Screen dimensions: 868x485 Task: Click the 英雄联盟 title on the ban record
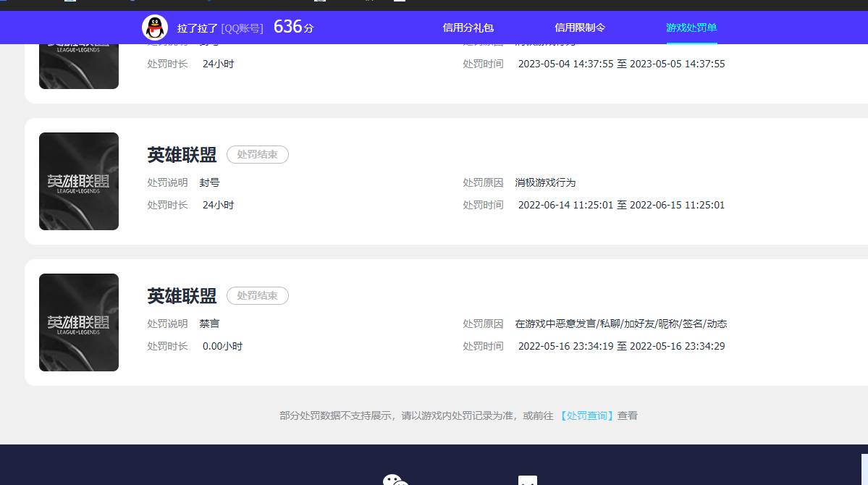click(x=181, y=154)
